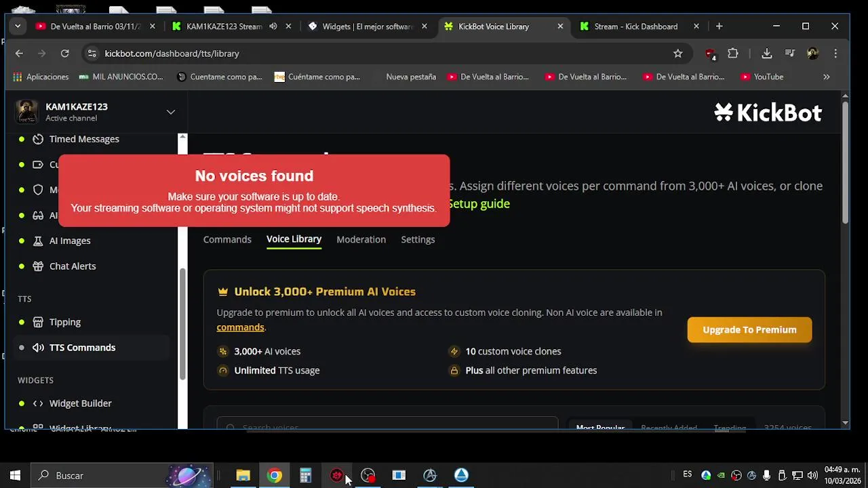Open a new Chrome tab
The width and height of the screenshot is (868, 488).
coord(719,26)
